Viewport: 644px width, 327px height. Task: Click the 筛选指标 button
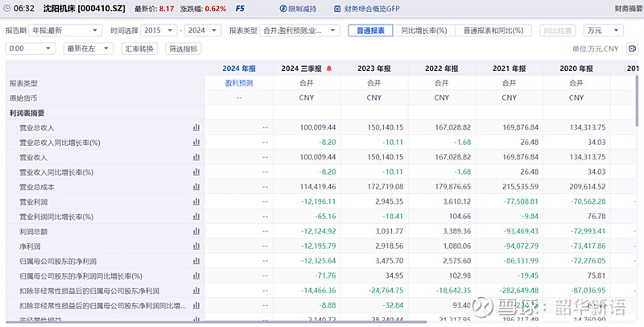coord(184,48)
